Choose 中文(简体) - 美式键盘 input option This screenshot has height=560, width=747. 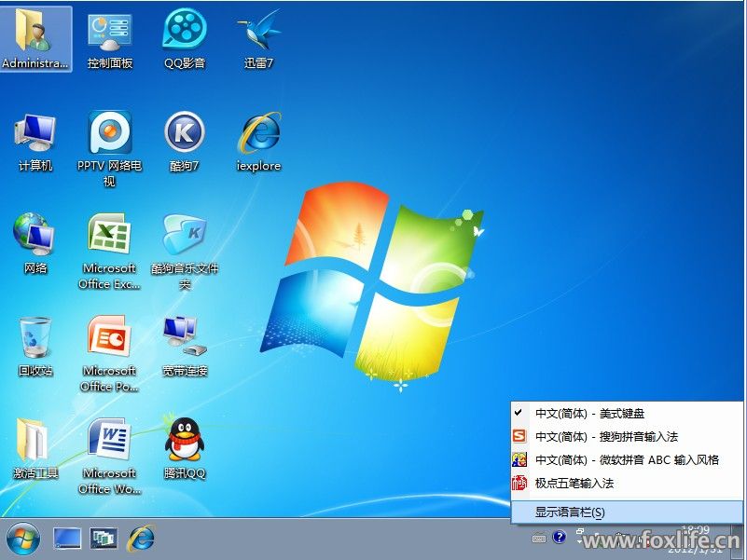tap(627, 414)
